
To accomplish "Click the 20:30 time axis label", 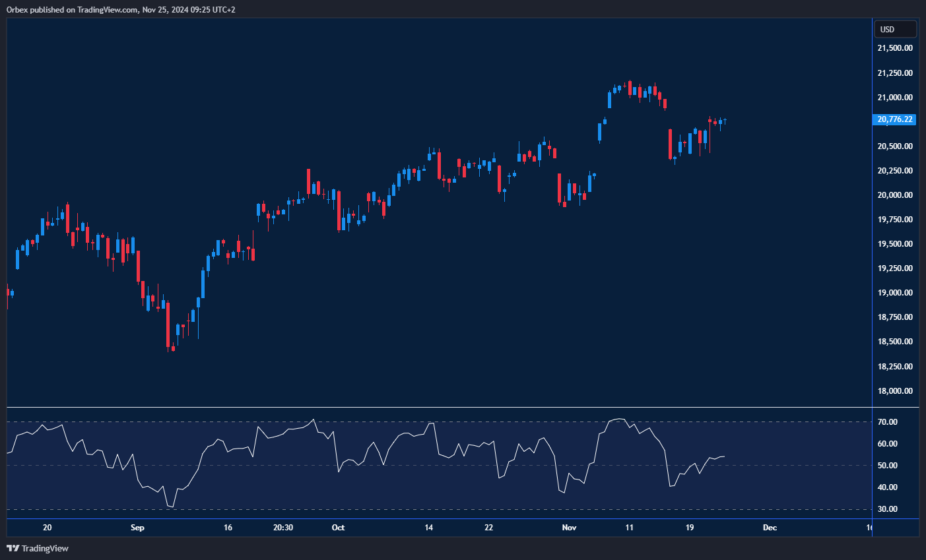I will (x=282, y=528).
